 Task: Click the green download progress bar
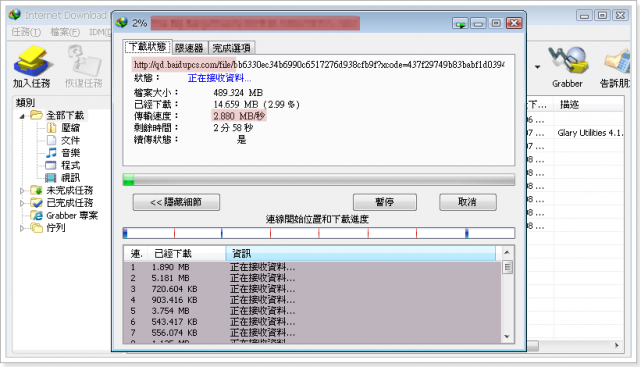click(318, 180)
